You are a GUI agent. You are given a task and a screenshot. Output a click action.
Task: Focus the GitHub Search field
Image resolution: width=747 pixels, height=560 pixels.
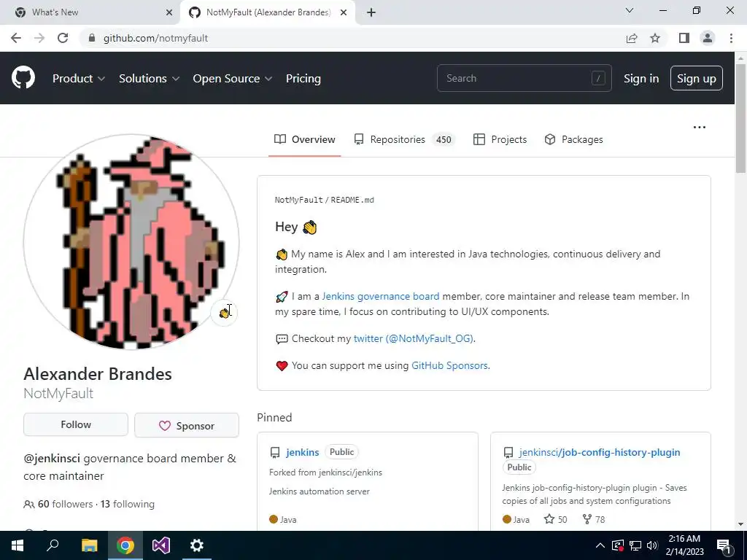524,78
